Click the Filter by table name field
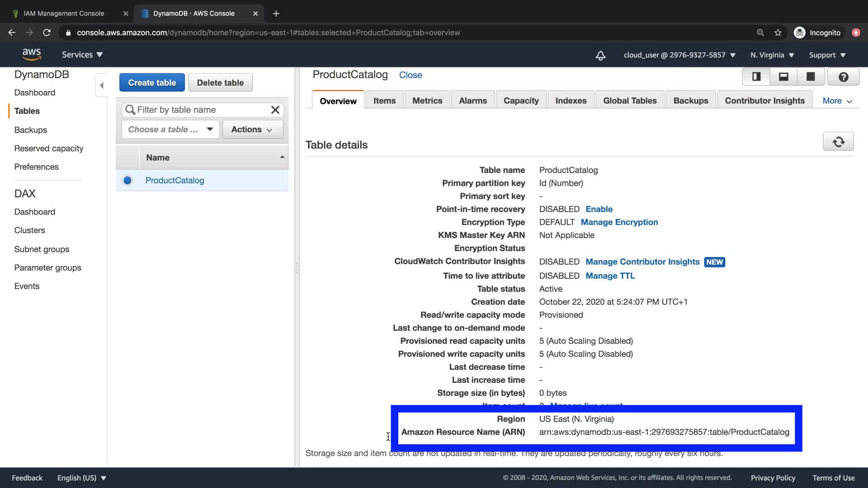This screenshot has width=868, height=488. pyautogui.click(x=199, y=110)
